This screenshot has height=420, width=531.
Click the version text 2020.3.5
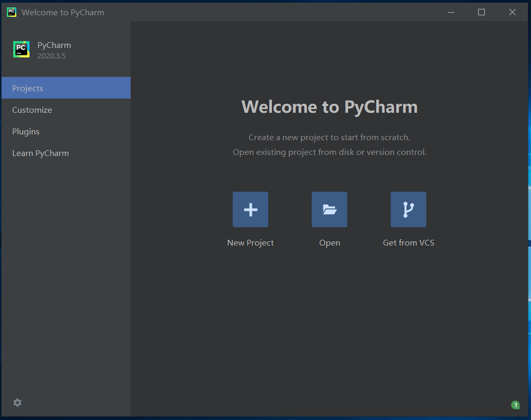[52, 56]
